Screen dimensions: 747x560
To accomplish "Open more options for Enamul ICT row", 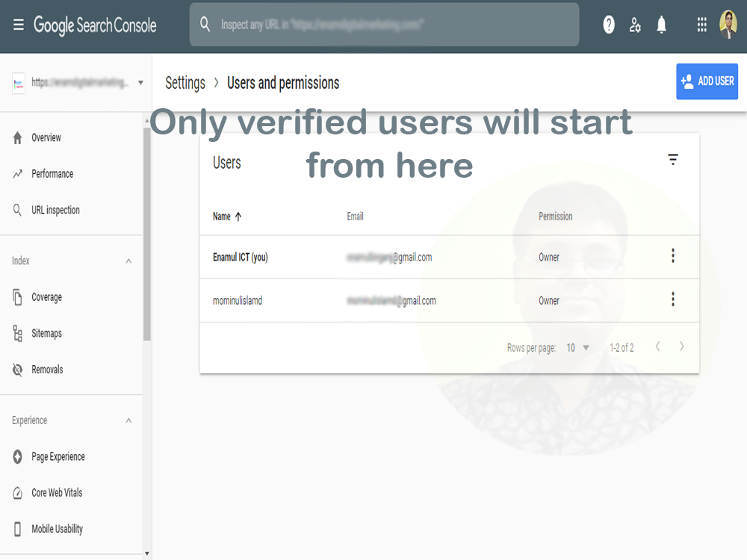I will (673, 255).
